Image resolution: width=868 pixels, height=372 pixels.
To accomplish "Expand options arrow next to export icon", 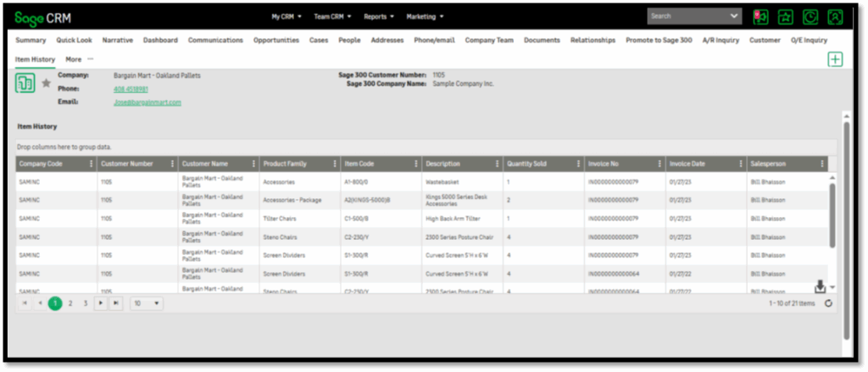I will [x=832, y=287].
